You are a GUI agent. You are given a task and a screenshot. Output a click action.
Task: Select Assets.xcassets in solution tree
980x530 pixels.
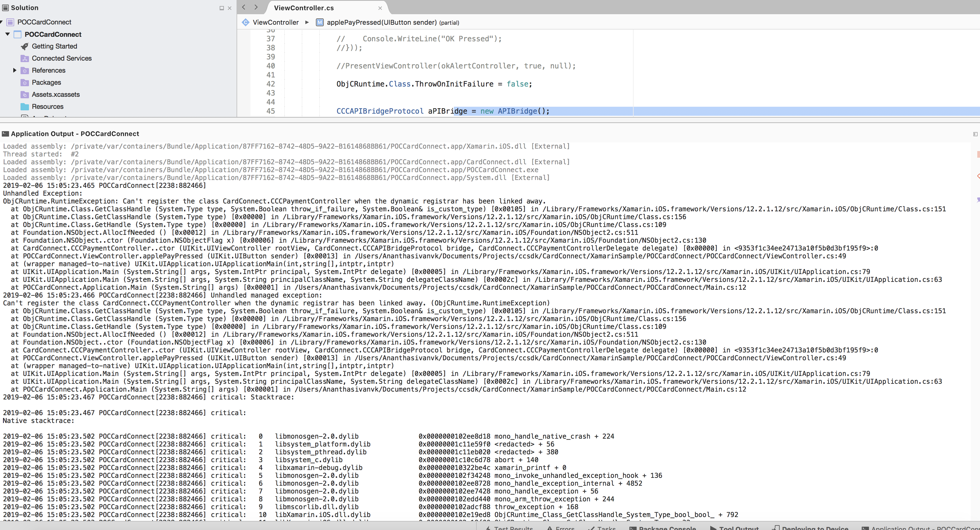(x=56, y=95)
